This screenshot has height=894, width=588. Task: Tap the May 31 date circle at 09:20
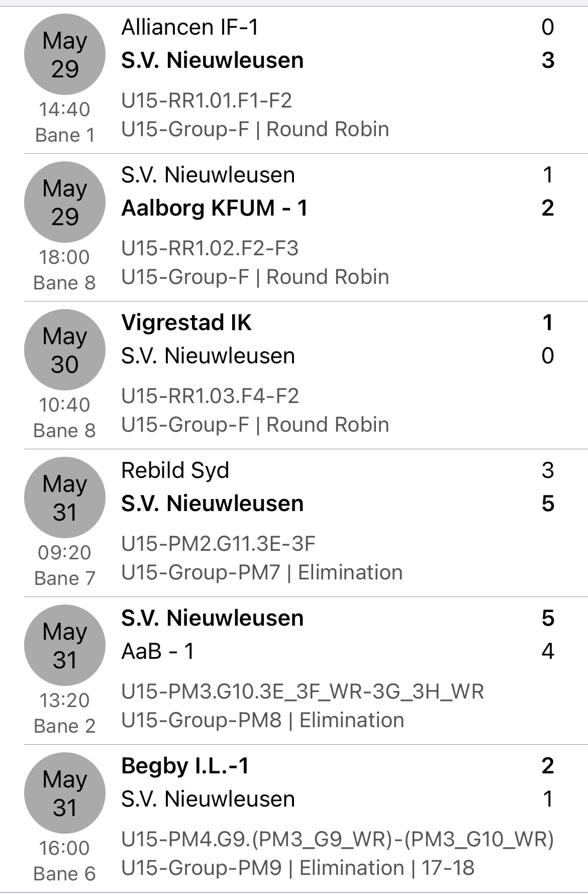[65, 498]
